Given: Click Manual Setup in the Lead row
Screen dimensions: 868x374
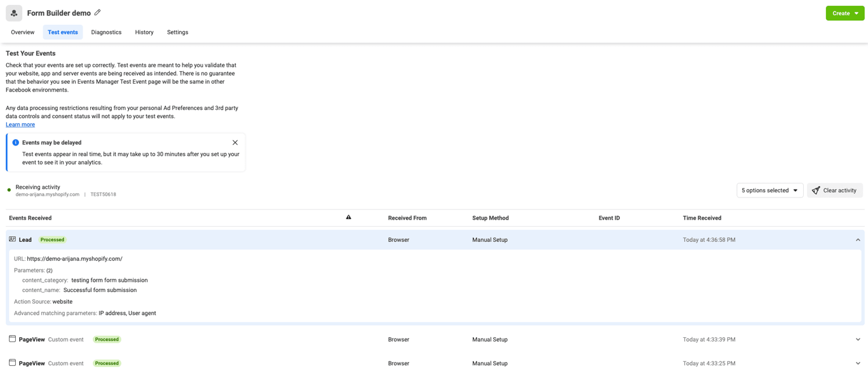Looking at the screenshot, I should (x=490, y=240).
